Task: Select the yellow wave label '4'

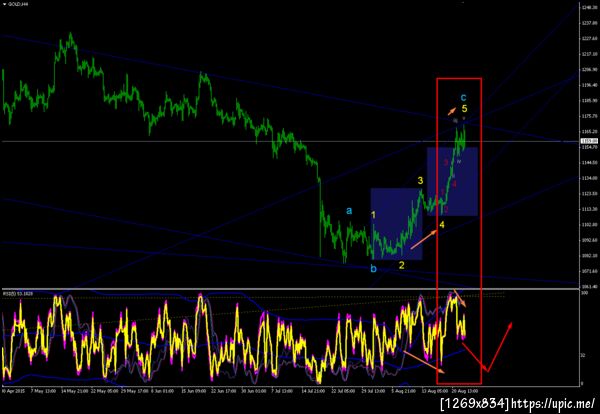Action: click(x=442, y=225)
